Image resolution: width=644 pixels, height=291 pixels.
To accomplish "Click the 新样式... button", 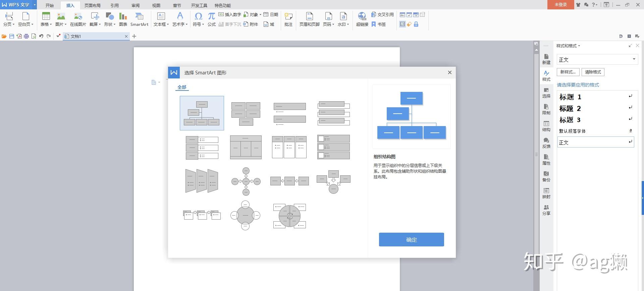I will pos(568,72).
